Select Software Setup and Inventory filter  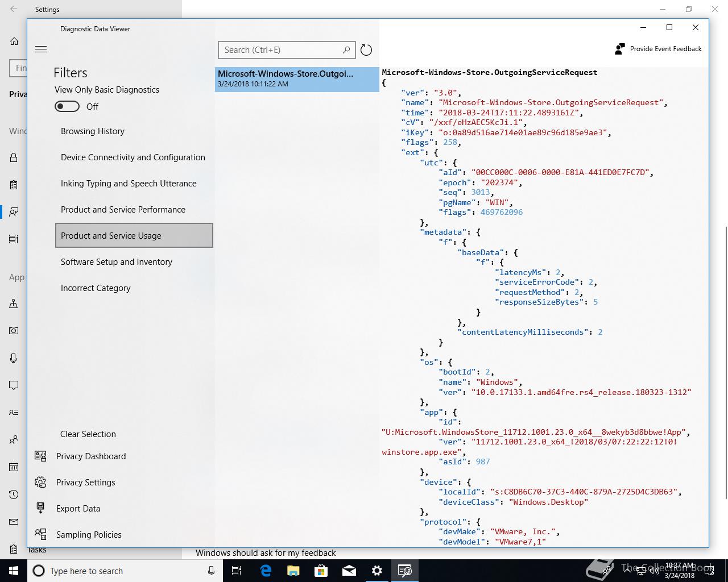coord(134,262)
